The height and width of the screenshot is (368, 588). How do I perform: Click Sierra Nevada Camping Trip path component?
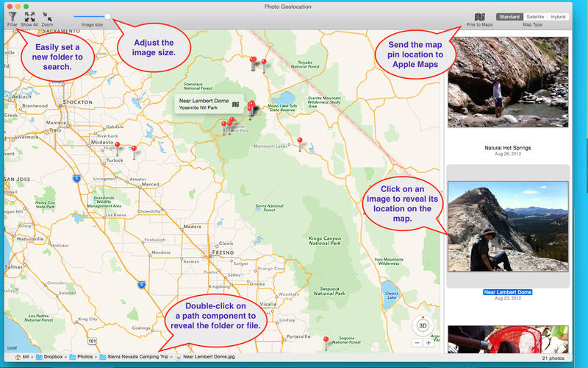tap(134, 357)
